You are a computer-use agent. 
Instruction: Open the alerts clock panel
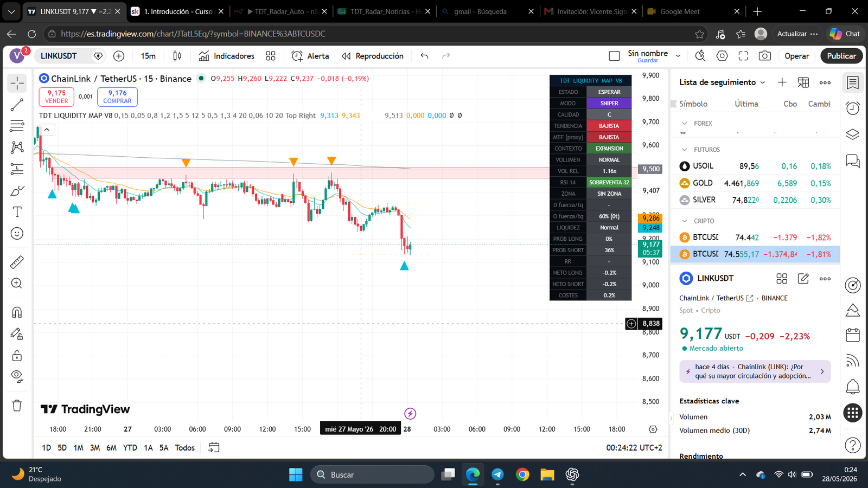pos(853,108)
